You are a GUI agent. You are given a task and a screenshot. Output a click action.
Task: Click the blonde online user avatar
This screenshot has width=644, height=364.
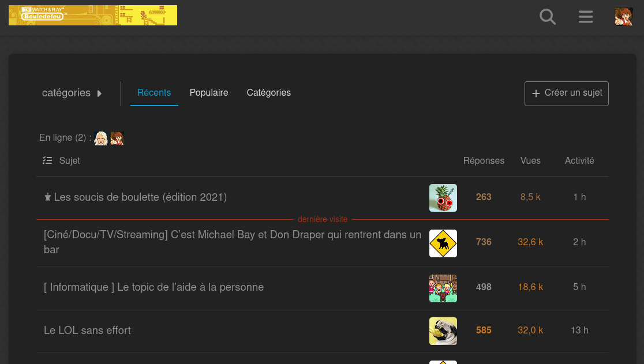coord(101,138)
